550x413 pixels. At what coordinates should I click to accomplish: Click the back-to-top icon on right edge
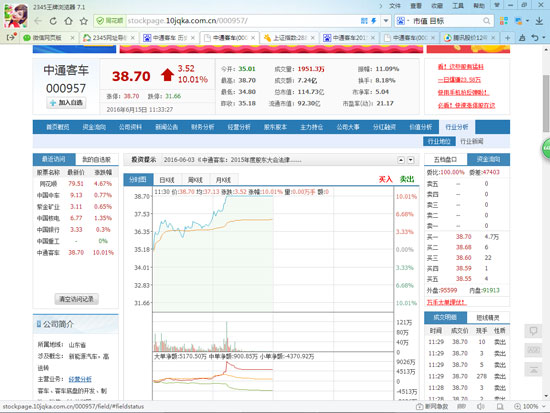coord(533,369)
